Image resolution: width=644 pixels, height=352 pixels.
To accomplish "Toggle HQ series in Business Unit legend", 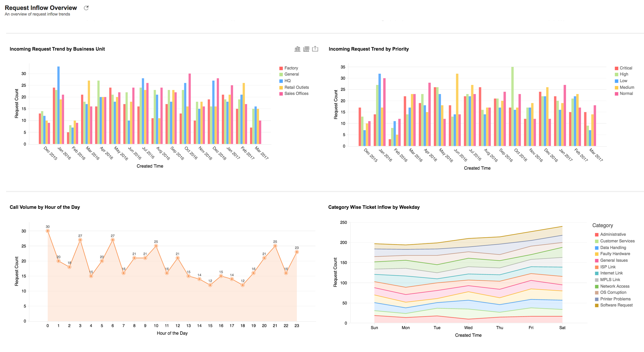I will coord(287,81).
